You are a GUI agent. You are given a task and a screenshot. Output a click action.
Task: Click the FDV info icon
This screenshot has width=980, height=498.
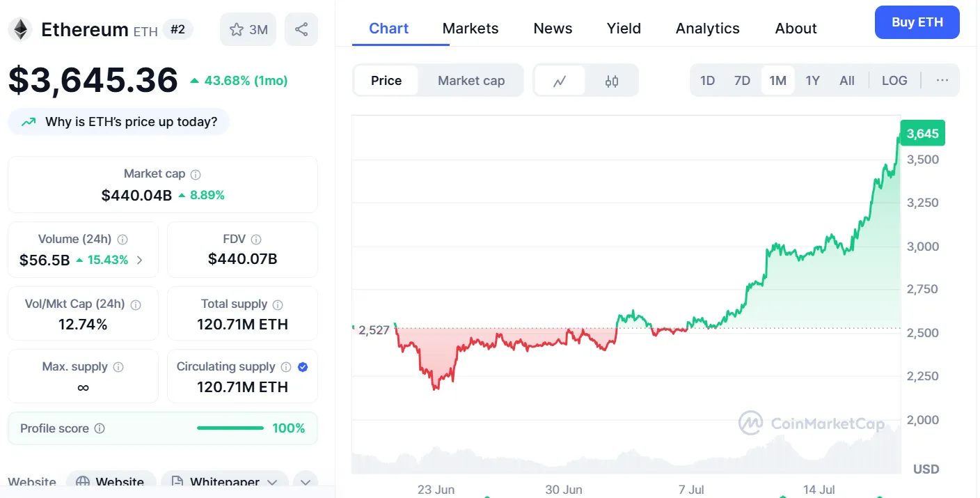[256, 240]
